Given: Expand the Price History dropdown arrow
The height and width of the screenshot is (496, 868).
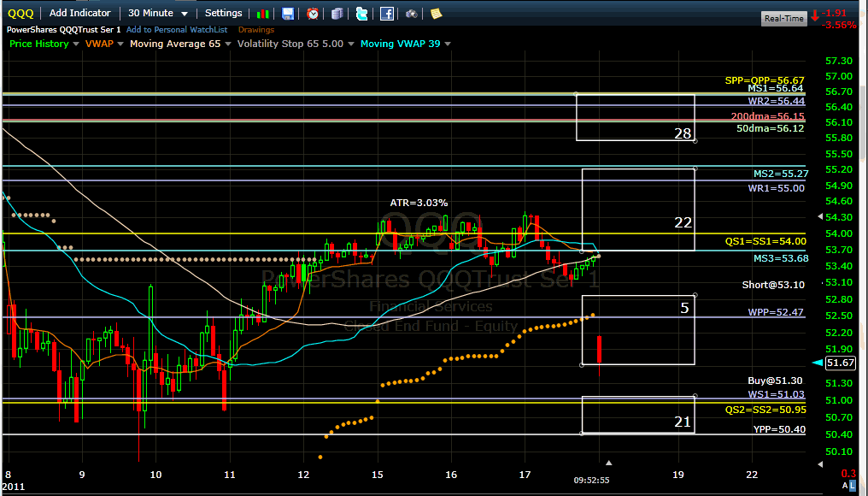Looking at the screenshot, I should (x=76, y=44).
